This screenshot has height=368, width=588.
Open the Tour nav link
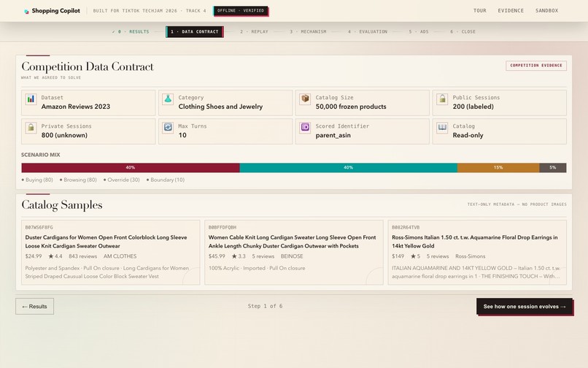pos(479,10)
